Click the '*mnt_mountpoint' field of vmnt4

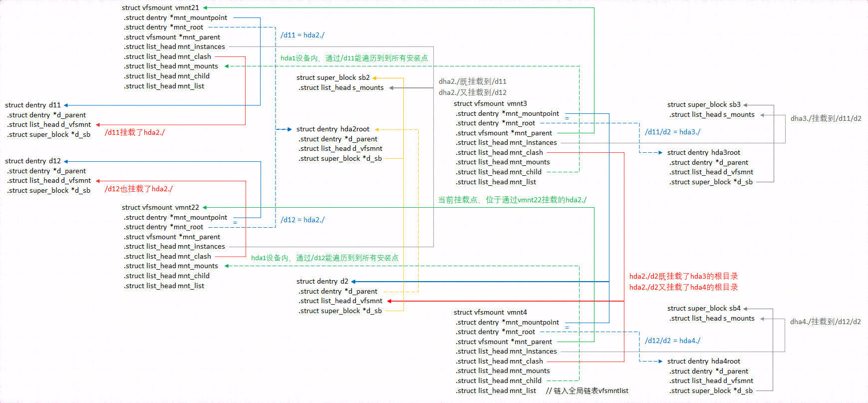[x=508, y=322]
